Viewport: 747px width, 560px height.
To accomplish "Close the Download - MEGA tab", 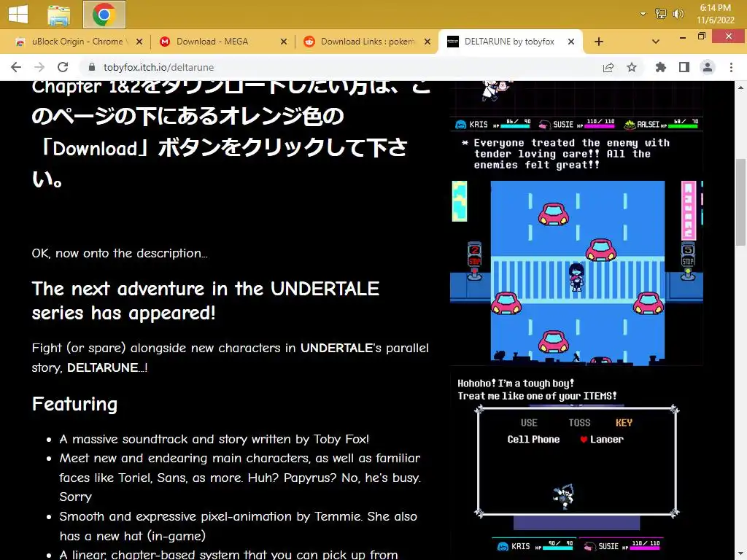I will click(x=284, y=42).
